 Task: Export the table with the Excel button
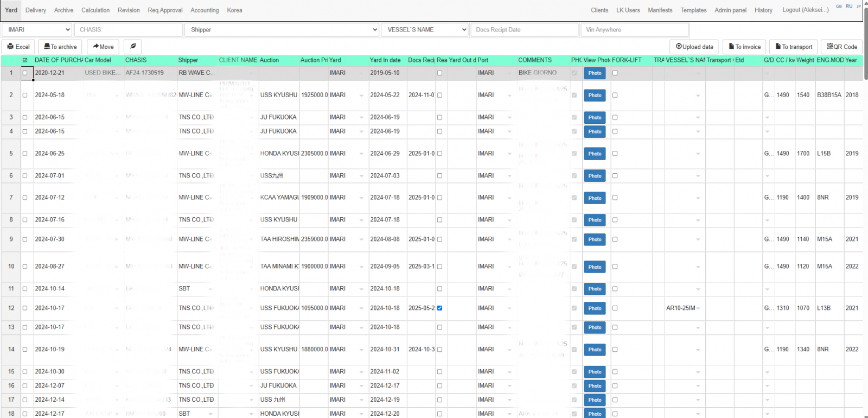18,47
